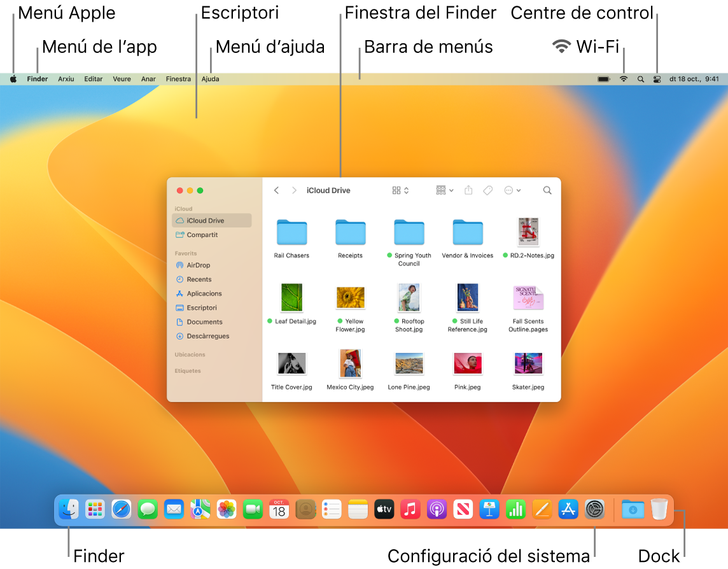
Task: Click the battery status icon
Action: (x=603, y=79)
